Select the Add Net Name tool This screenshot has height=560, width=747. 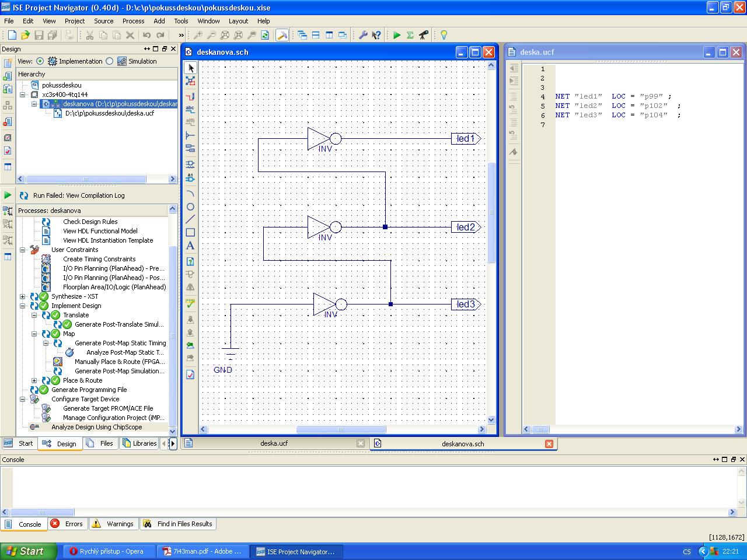[190, 109]
